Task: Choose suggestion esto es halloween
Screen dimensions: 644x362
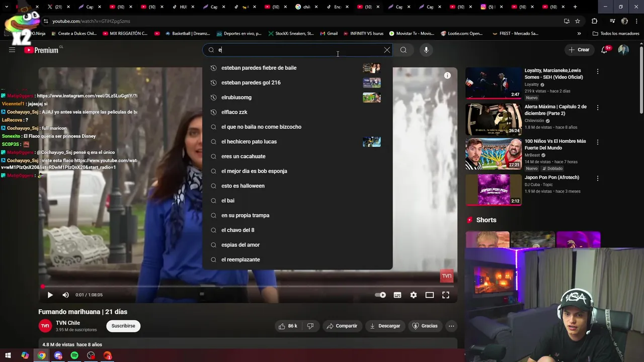Action: click(297, 186)
